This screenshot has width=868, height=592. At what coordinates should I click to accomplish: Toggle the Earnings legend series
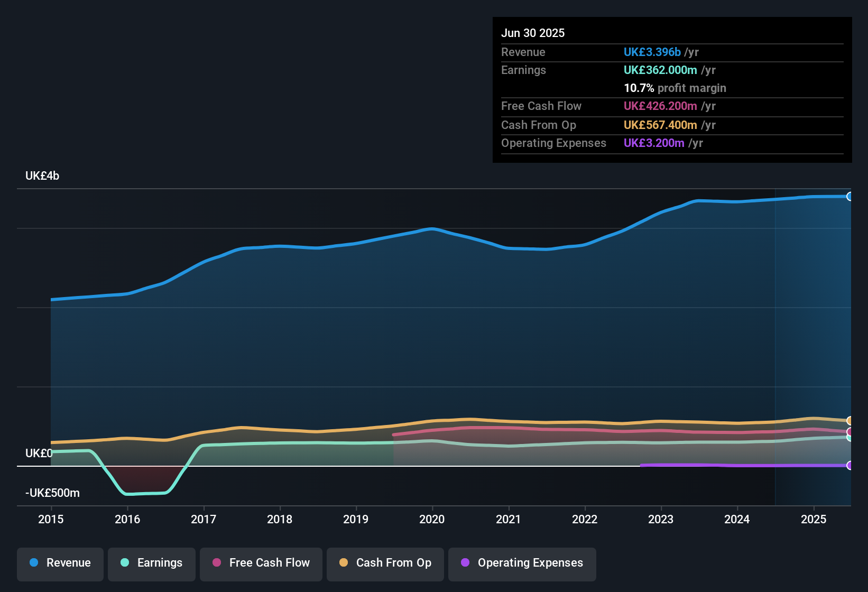click(x=152, y=564)
